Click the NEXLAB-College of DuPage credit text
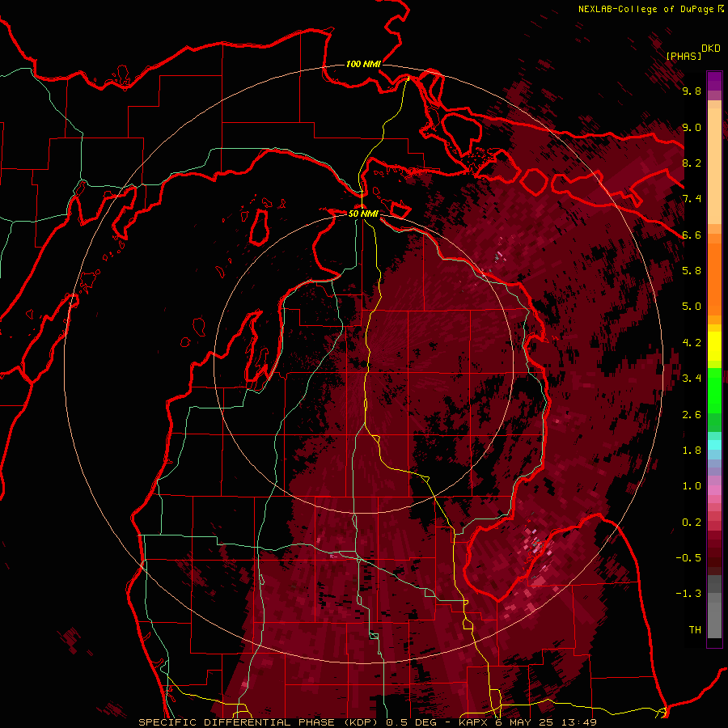 645,9
